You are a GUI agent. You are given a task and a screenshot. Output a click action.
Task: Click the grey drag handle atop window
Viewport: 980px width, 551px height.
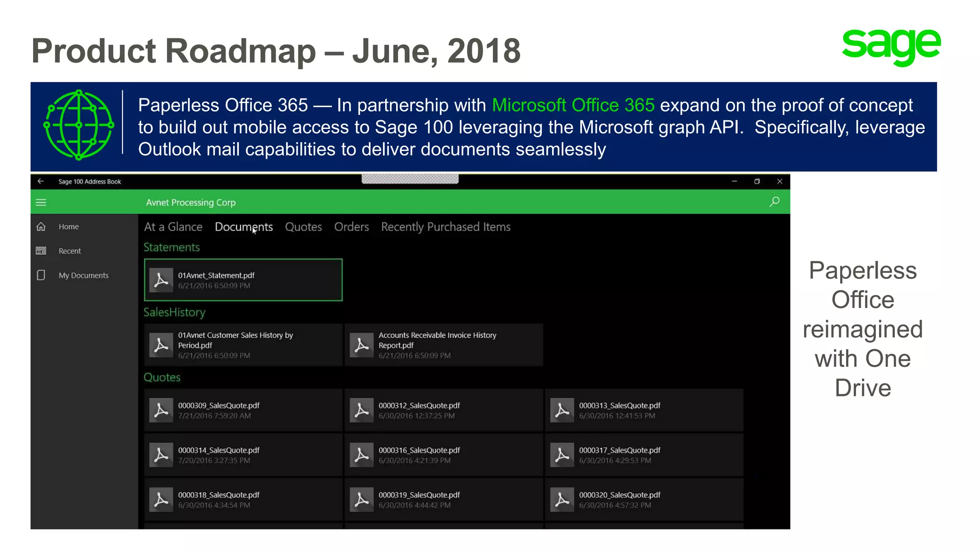[410, 179]
